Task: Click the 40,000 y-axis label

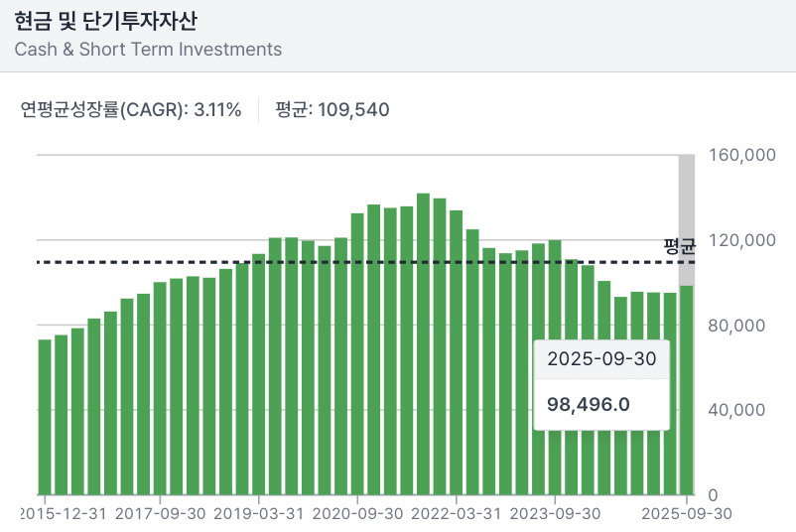Action: point(740,410)
